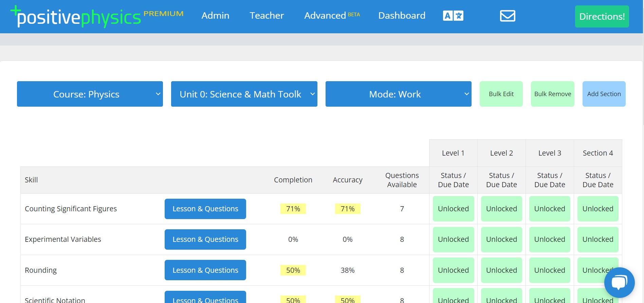Open the Unit 0 Science & Math dropdown

point(244,94)
